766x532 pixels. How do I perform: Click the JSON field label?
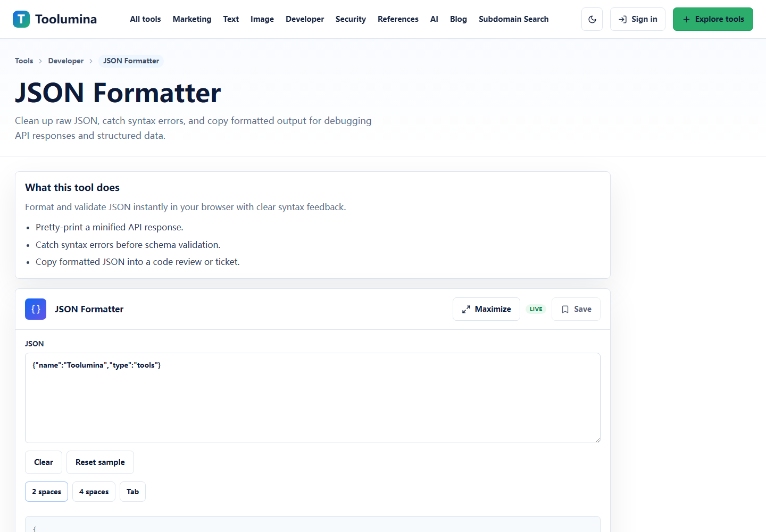tap(35, 344)
